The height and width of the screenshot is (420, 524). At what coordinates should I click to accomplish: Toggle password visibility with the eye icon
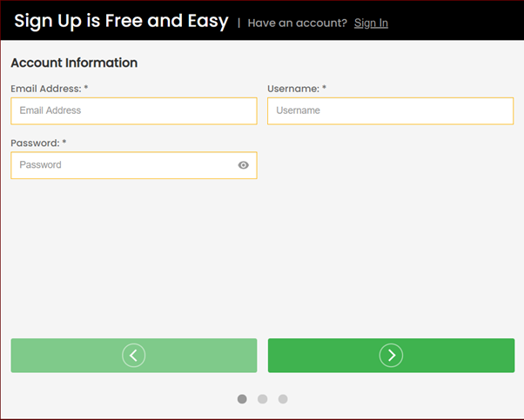tap(244, 165)
